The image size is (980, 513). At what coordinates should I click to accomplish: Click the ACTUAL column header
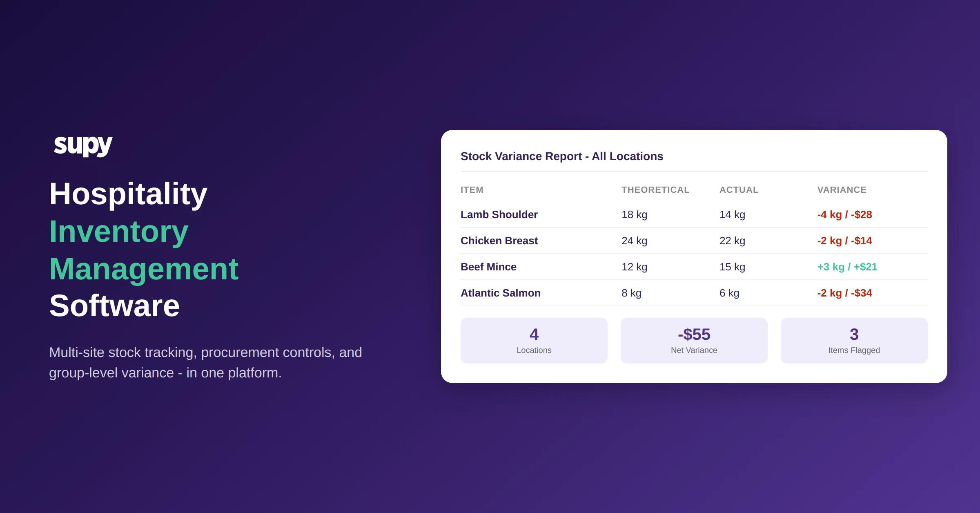pyautogui.click(x=739, y=190)
